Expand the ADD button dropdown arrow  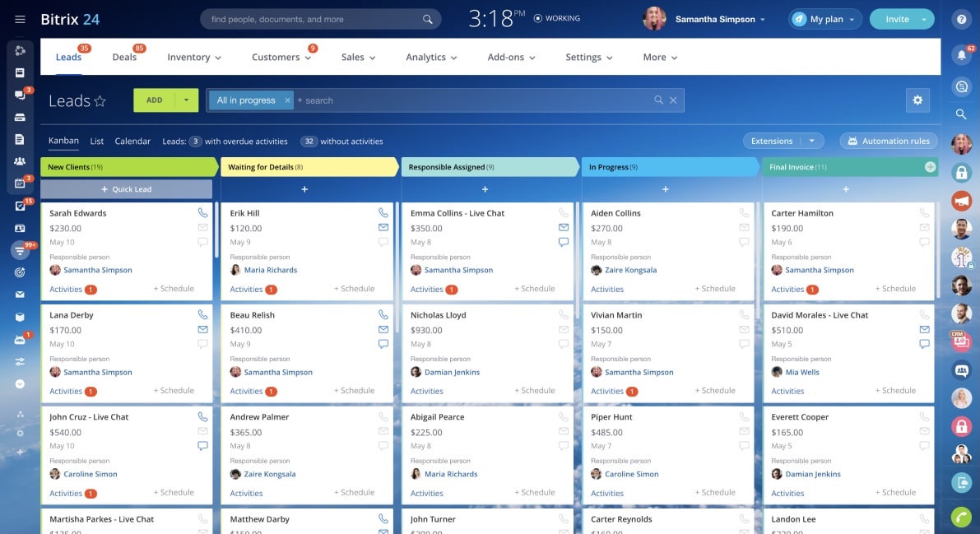click(x=187, y=100)
